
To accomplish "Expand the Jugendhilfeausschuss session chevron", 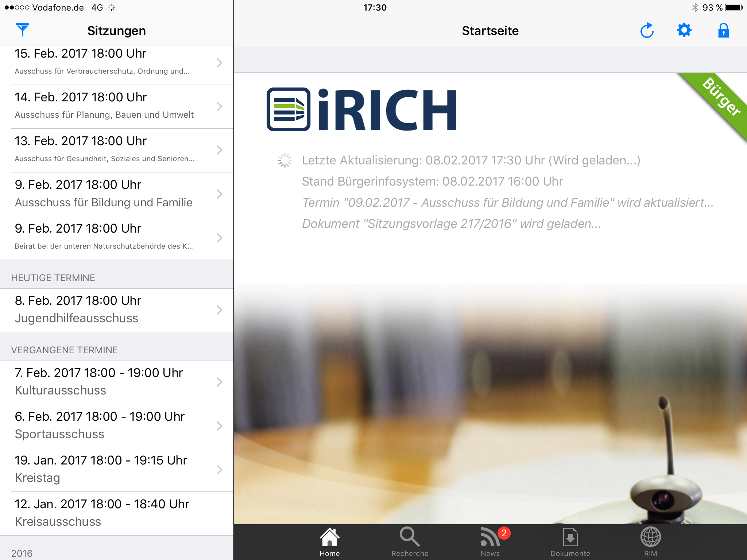I will [219, 310].
